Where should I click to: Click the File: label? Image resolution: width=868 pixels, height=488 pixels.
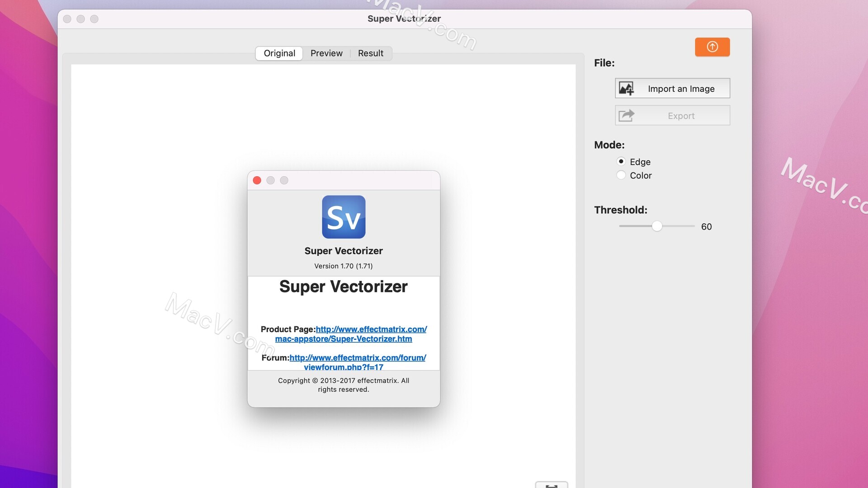(604, 63)
